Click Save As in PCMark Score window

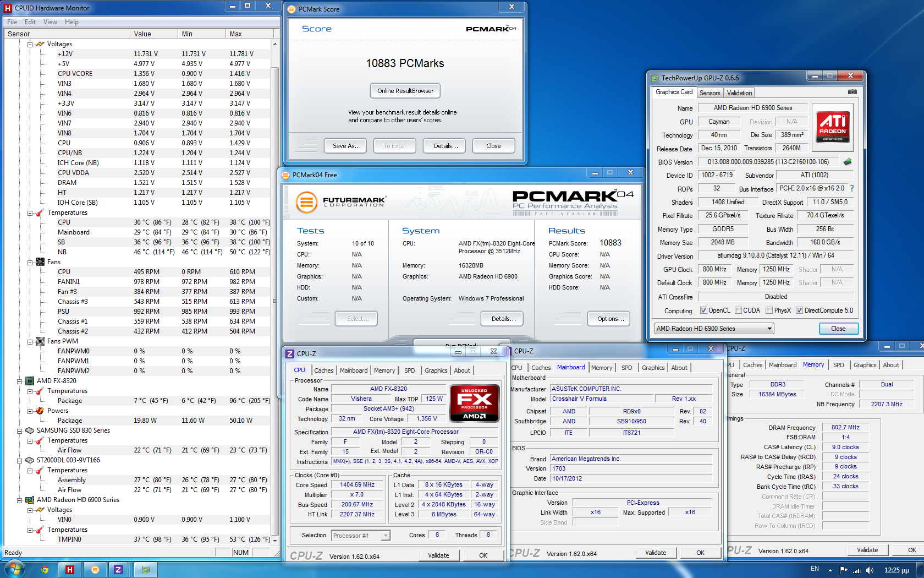click(x=346, y=146)
